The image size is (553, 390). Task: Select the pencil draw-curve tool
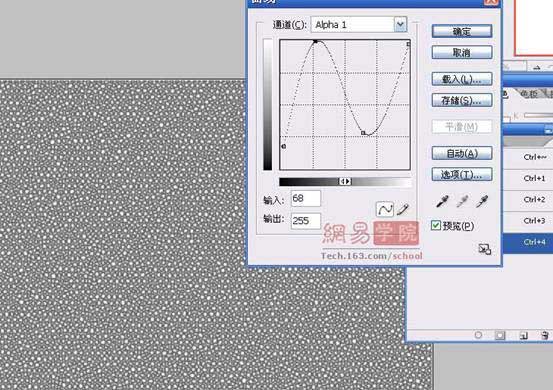[403, 209]
